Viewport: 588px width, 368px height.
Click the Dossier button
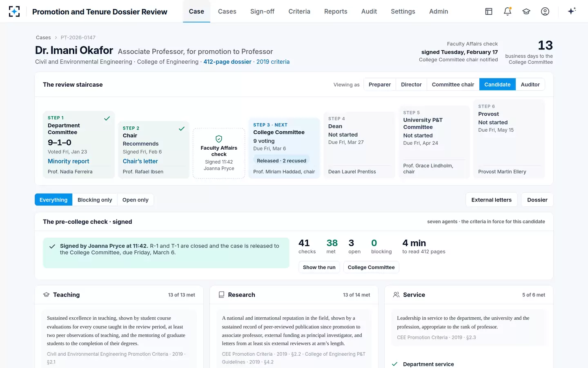537,200
